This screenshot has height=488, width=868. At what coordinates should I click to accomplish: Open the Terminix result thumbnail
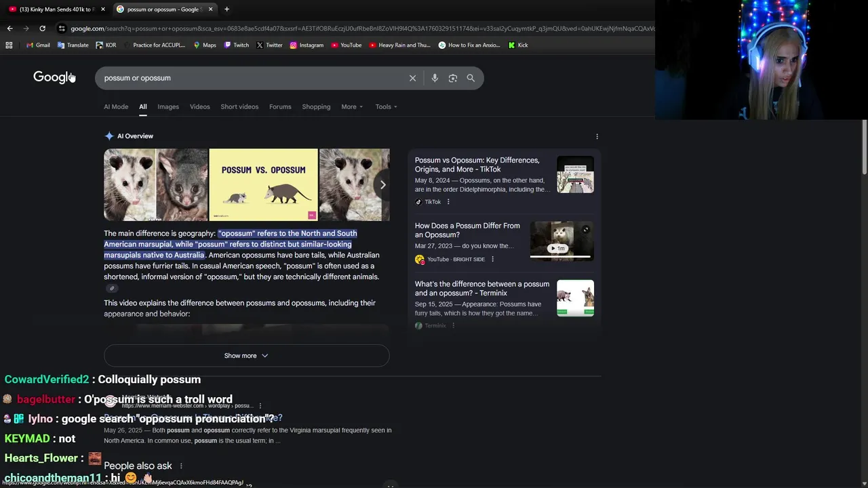(x=575, y=298)
